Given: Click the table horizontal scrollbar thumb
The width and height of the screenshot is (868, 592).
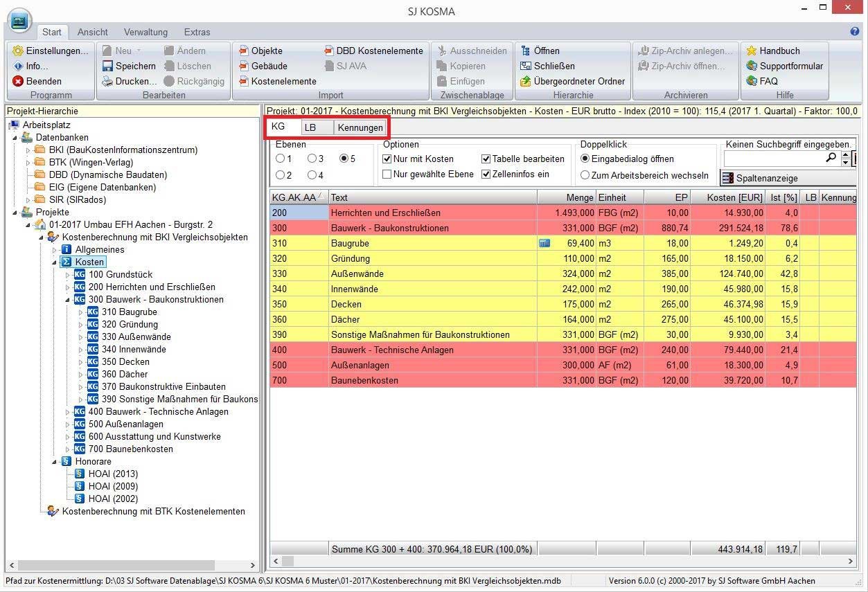Looking at the screenshot, I should pos(287,561).
